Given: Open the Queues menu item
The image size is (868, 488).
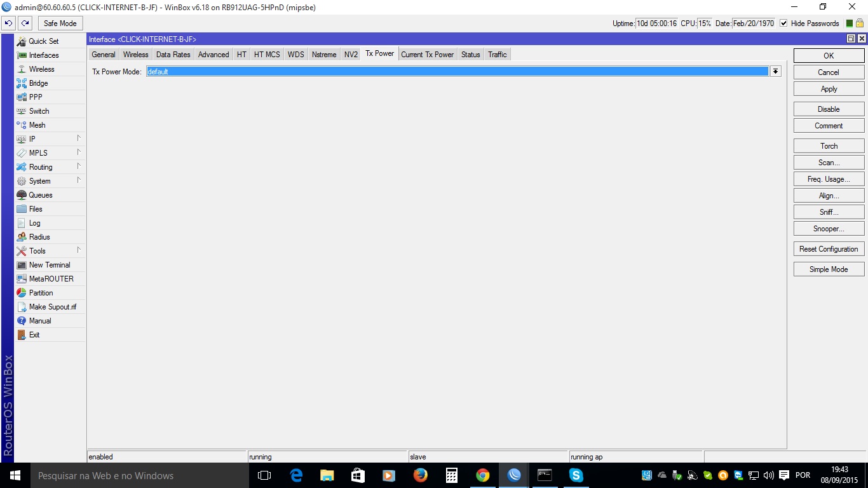Looking at the screenshot, I should tap(50, 195).
